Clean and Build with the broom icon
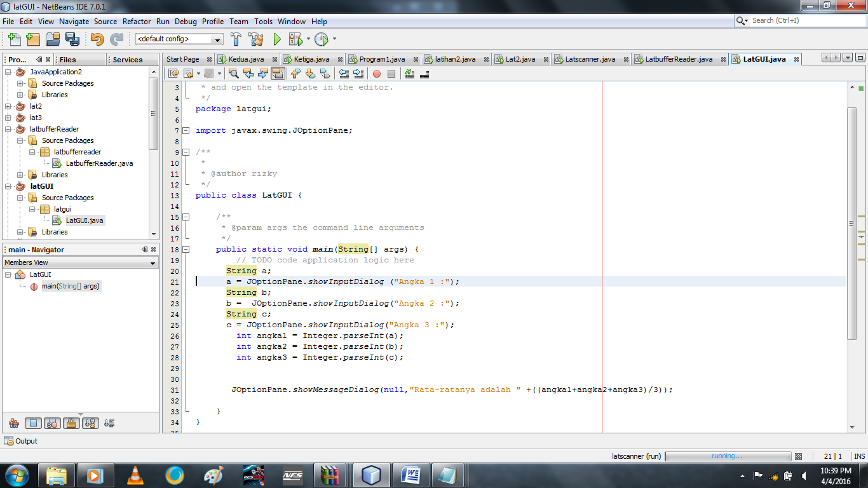Image resolution: width=868 pixels, height=488 pixels. click(255, 39)
